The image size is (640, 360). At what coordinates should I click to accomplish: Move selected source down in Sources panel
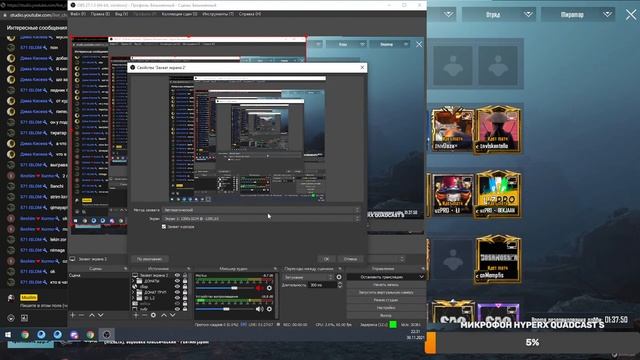pyautogui.click(x=172, y=315)
